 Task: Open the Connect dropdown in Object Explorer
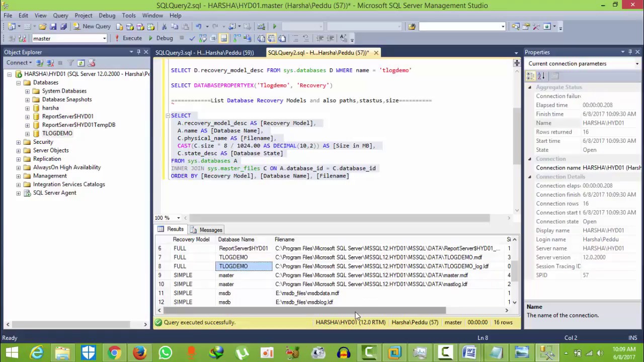tap(19, 63)
